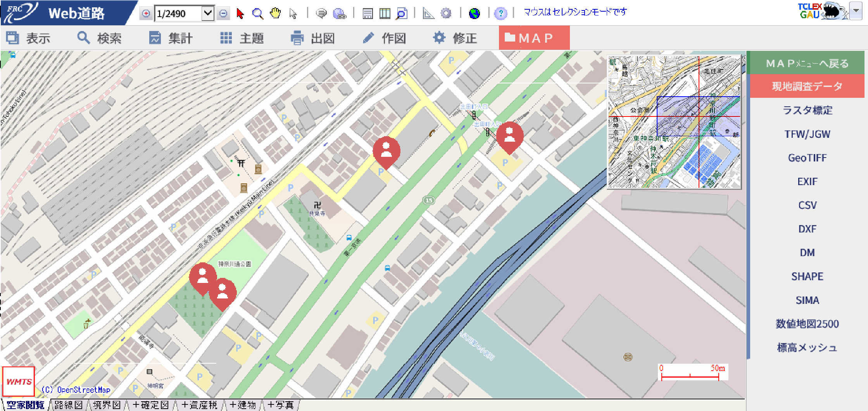Screen dimensions: 868x411
Task: Open the dropdown arrow at top-right corner
Action: pos(856,10)
